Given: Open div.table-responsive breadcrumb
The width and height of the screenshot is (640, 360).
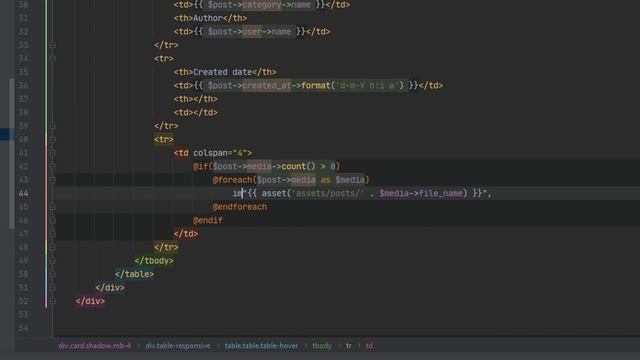Looking at the screenshot, I should [178, 346].
